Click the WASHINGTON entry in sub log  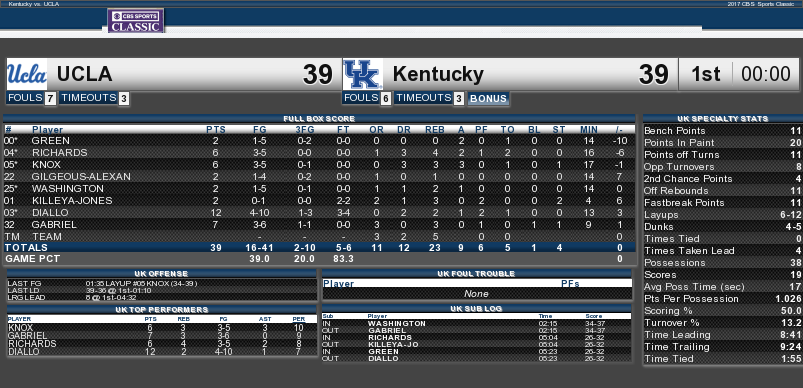tap(396, 324)
